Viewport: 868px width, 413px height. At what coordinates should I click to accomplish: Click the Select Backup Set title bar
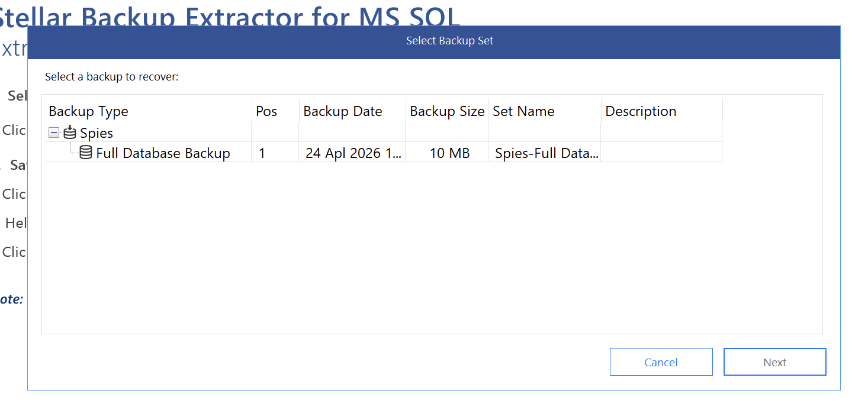click(x=434, y=41)
